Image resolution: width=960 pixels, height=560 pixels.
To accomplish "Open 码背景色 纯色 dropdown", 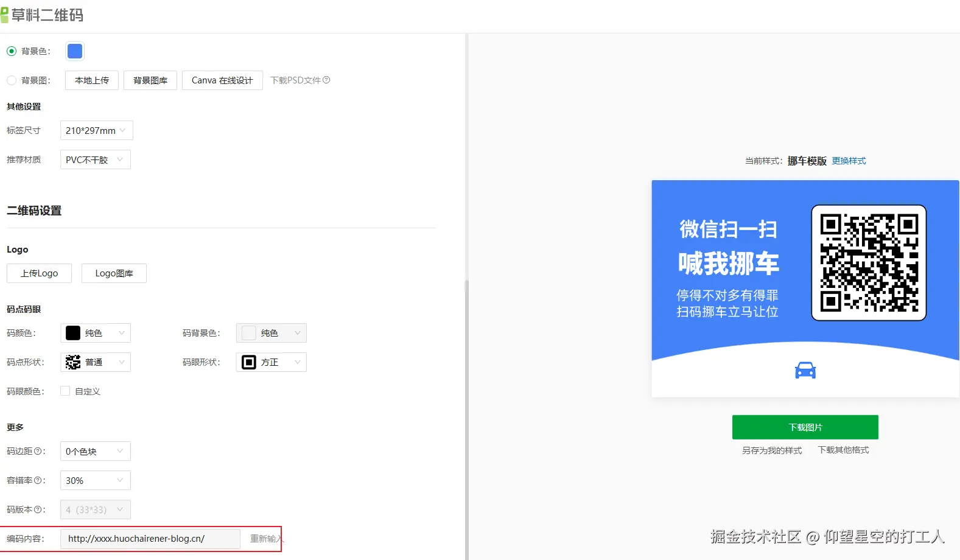I will point(272,333).
